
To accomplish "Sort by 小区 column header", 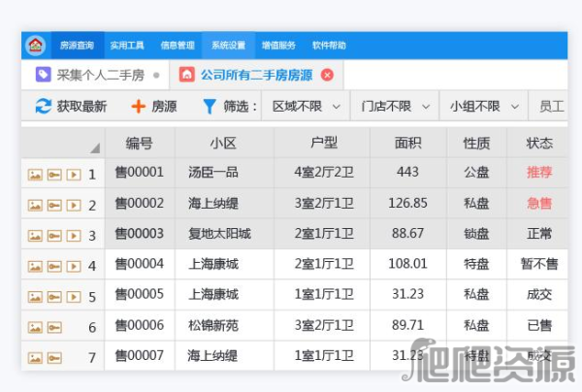I will pos(224,143).
